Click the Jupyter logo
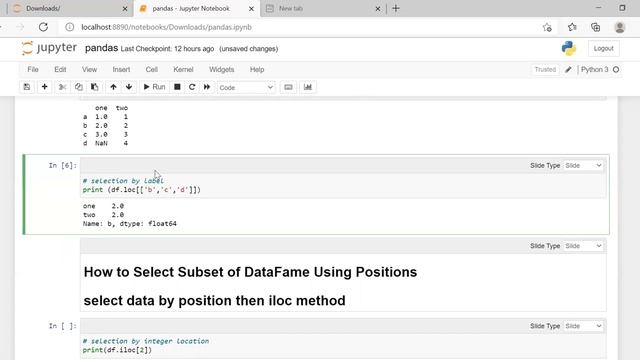Image resolution: width=640 pixels, height=360 pixels. pyautogui.click(x=49, y=48)
